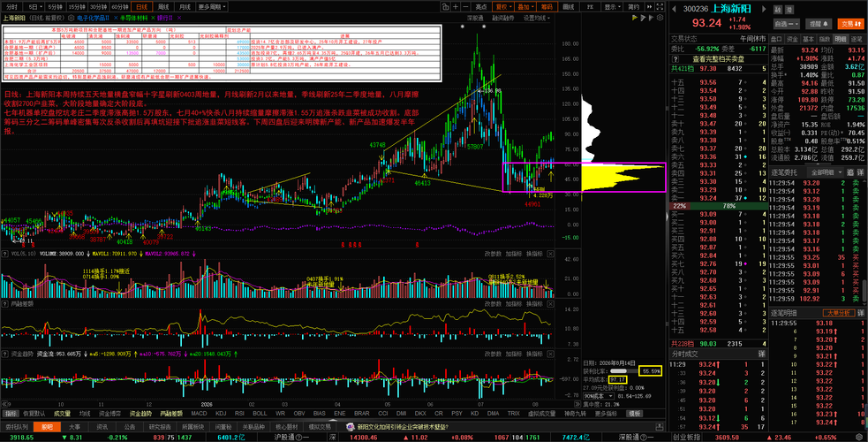This screenshot has height=442, width=868.
Task: Click the export icon at bottom news bar
Action: click(x=660, y=427)
